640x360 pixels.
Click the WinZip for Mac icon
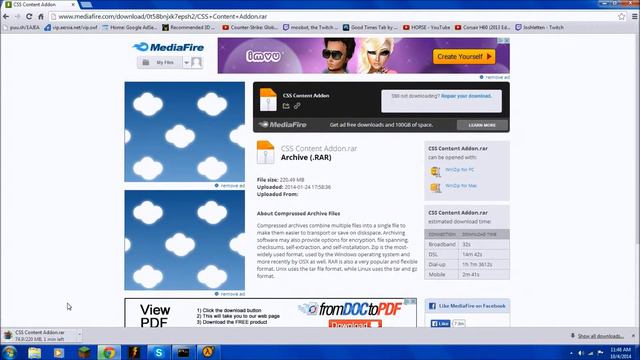tap(436, 188)
